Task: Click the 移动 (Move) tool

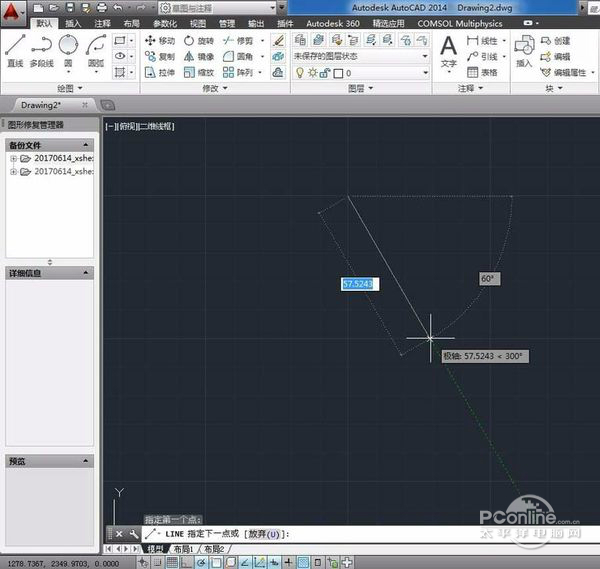Action: click(x=159, y=40)
